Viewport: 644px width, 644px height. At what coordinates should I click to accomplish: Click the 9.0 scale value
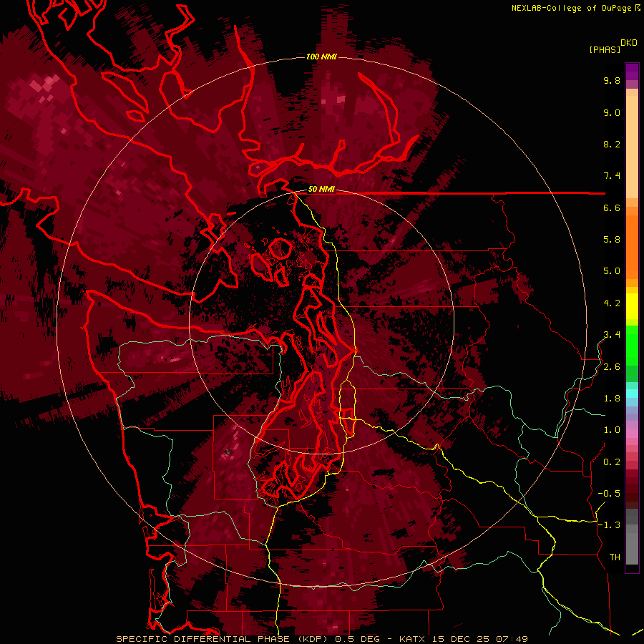point(612,112)
